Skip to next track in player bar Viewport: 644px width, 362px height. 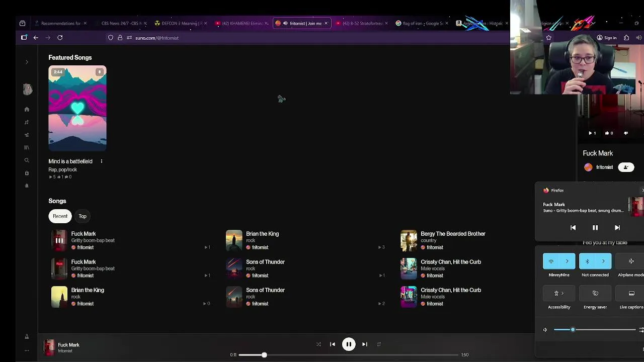(365, 344)
